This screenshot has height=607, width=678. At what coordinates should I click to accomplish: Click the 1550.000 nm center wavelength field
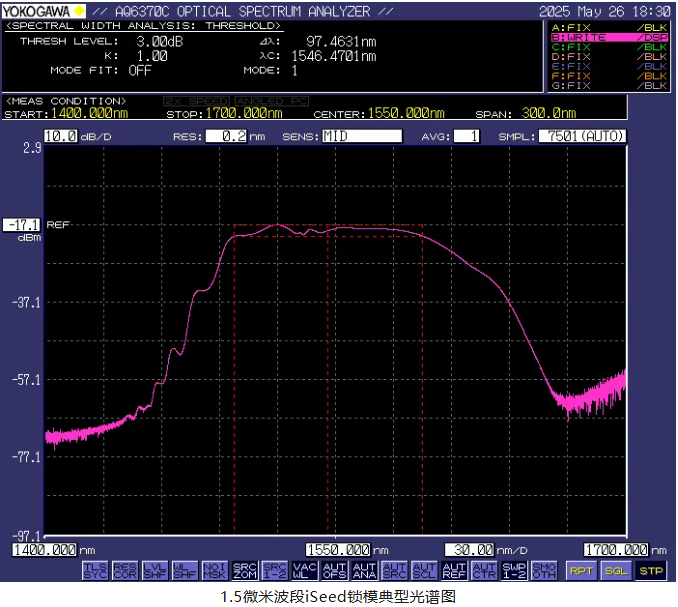pyautogui.click(x=337, y=550)
